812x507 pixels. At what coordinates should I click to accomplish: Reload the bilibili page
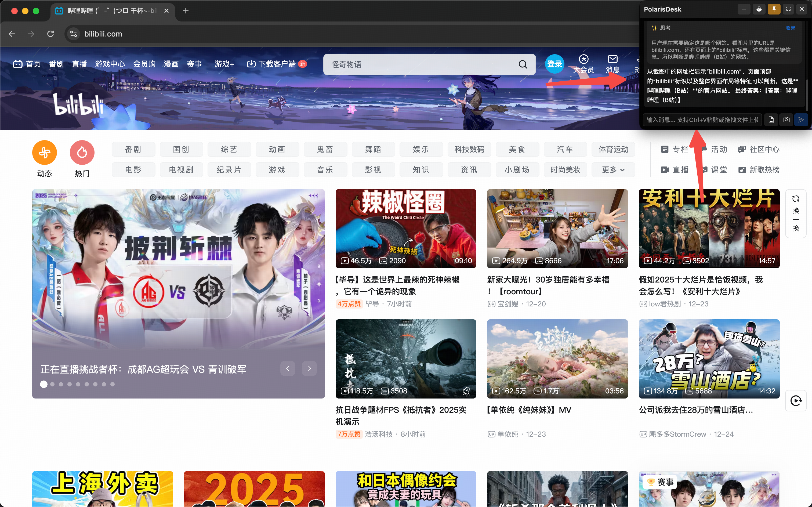[51, 34]
